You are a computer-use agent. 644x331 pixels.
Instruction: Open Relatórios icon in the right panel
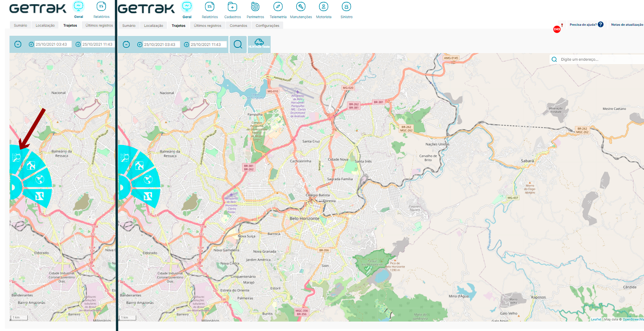point(209,6)
